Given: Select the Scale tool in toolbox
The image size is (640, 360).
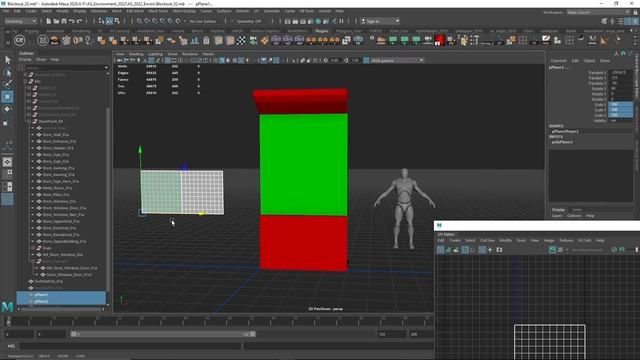Looking at the screenshot, I should point(6,123).
